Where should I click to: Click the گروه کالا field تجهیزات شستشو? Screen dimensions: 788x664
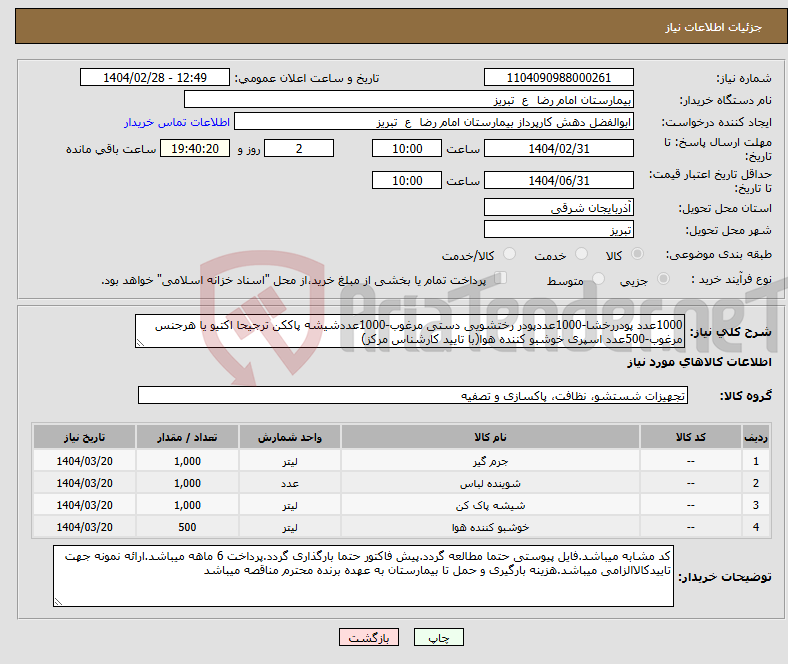413,395
